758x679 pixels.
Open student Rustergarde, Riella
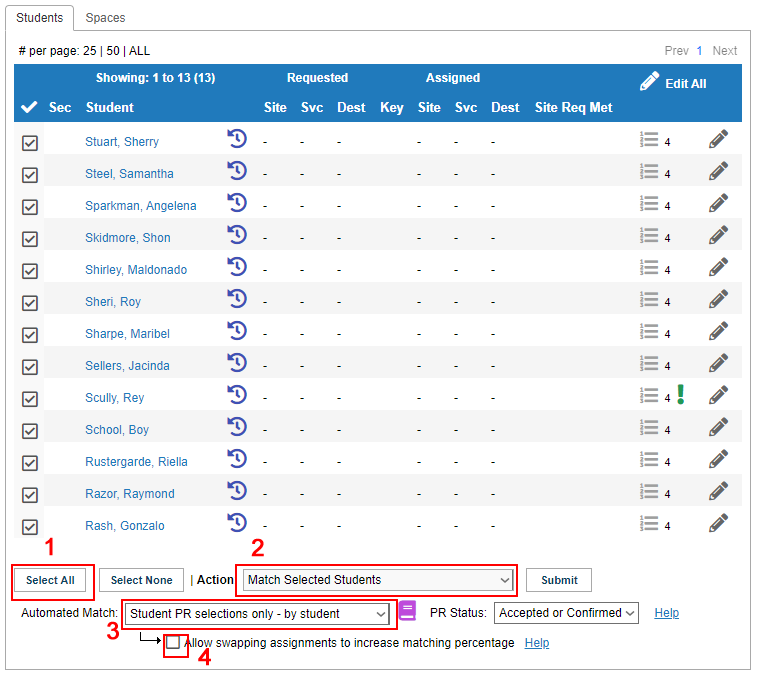[x=136, y=462]
